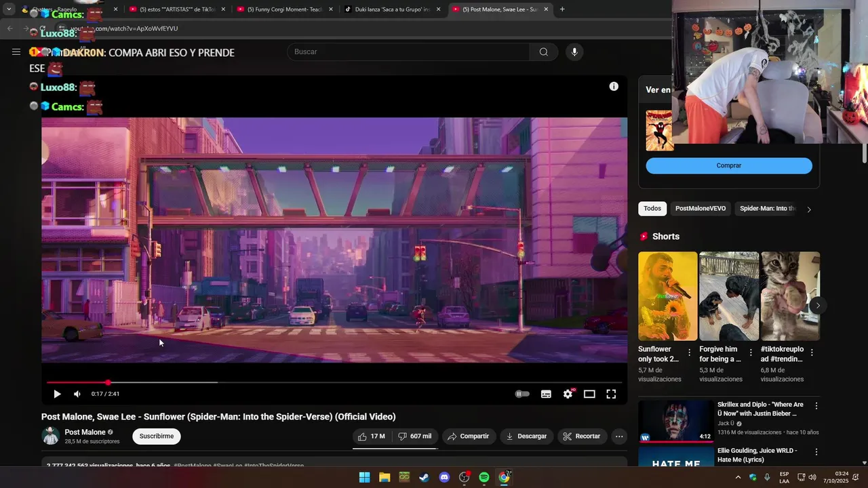Open Post Malone channel avatar
Viewport: 868px width, 488px height.
51,436
